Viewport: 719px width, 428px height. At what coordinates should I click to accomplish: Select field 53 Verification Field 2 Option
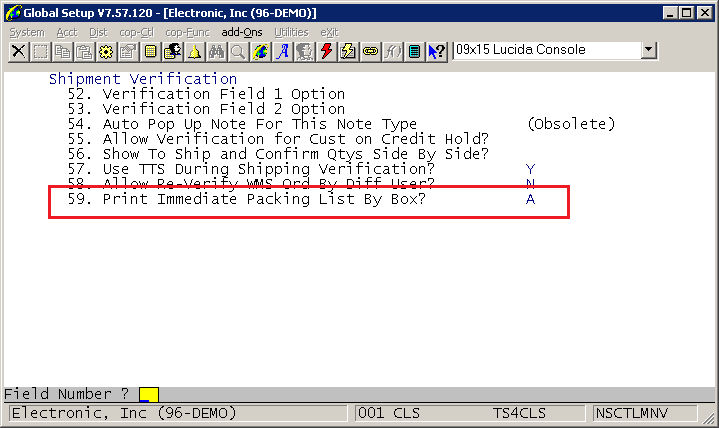tap(206, 109)
